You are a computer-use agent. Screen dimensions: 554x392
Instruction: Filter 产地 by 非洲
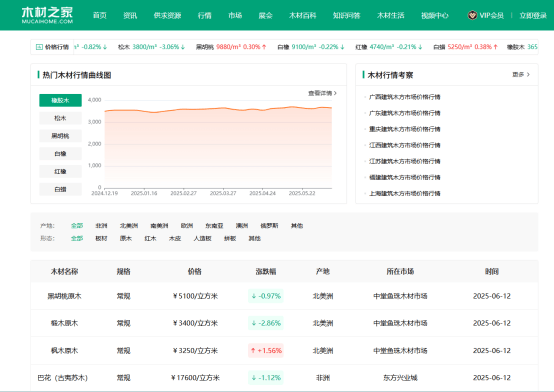coord(101,226)
